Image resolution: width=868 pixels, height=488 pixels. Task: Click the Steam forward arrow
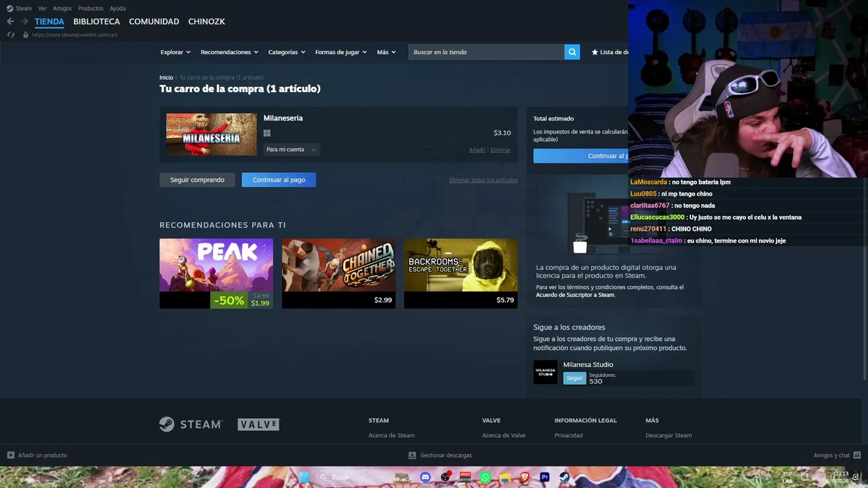[24, 22]
